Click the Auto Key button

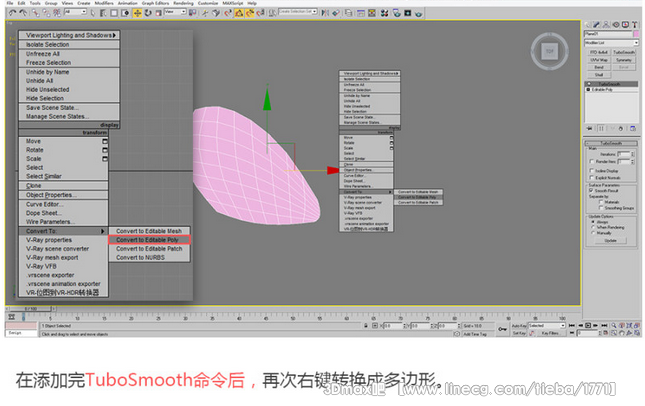(x=519, y=325)
